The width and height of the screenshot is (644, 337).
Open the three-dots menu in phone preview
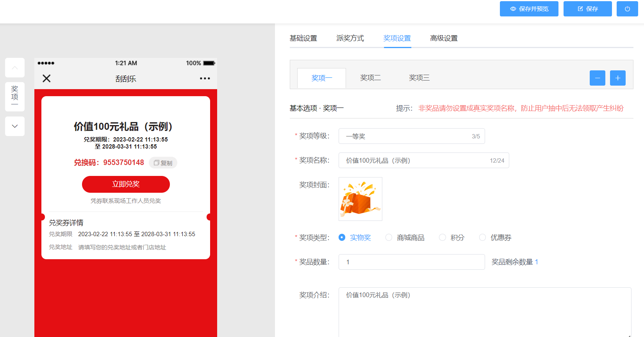pyautogui.click(x=205, y=79)
